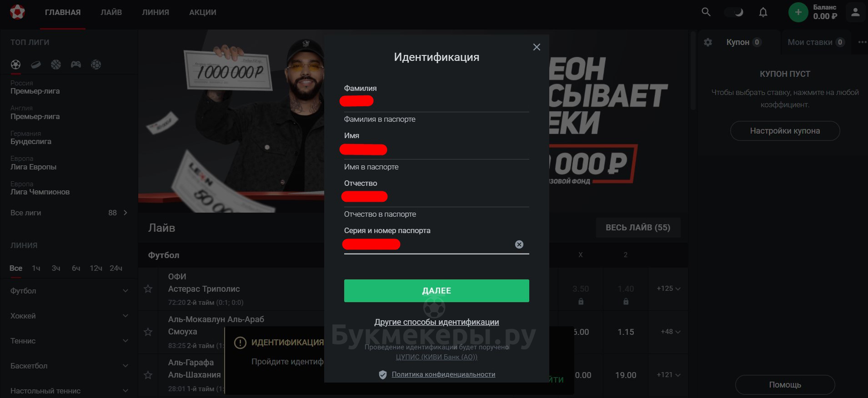
Task: Open Другие способы идентификации link
Action: click(x=437, y=322)
